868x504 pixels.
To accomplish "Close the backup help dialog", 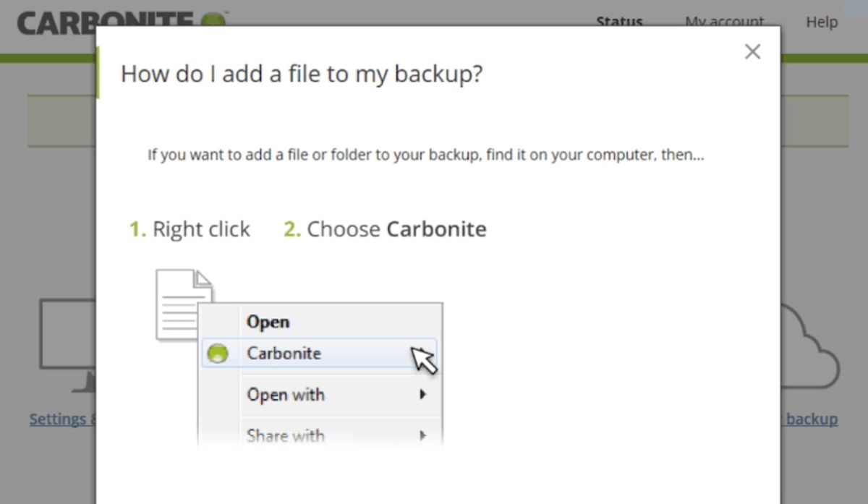I will (x=752, y=51).
